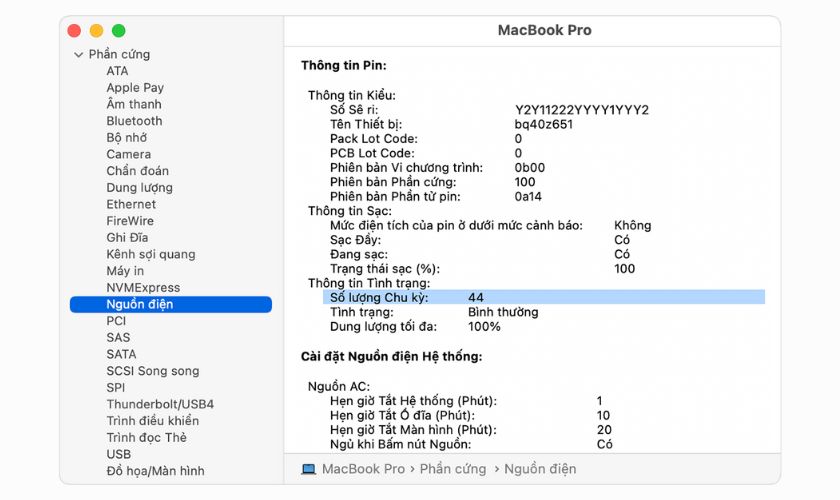This screenshot has height=500, width=840.
Task: Click the Thông tin Tình trạng subheading
Action: click(369, 283)
